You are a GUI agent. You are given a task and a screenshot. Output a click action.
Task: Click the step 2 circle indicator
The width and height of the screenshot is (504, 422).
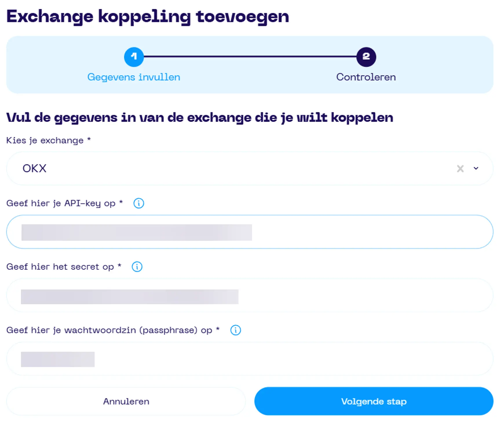[366, 57]
